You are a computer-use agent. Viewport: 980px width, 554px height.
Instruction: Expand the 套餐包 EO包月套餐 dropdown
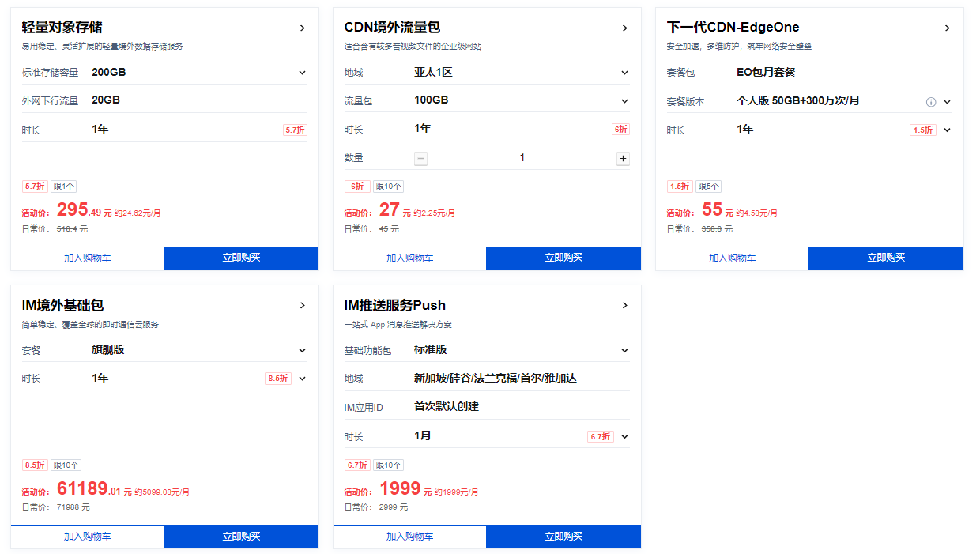click(x=947, y=72)
